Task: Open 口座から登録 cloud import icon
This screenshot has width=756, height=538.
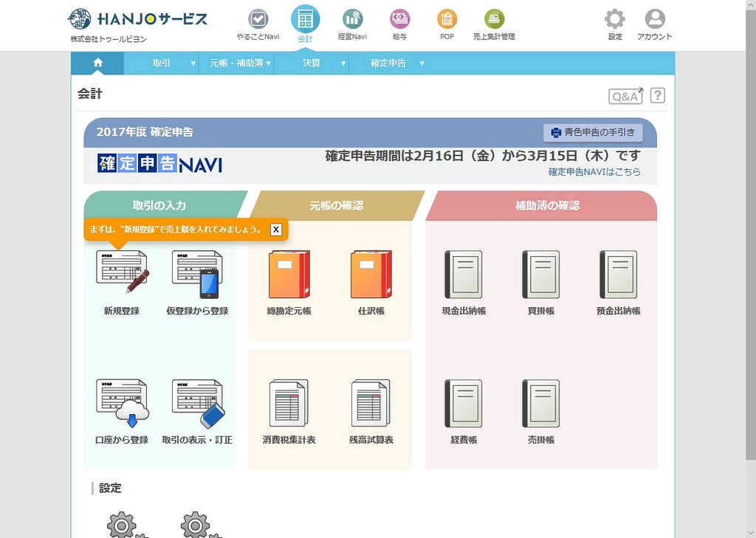Action: point(122,404)
